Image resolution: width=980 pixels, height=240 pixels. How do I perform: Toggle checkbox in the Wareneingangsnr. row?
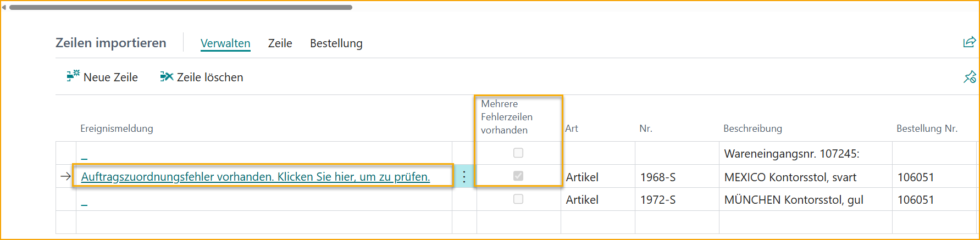[518, 153]
